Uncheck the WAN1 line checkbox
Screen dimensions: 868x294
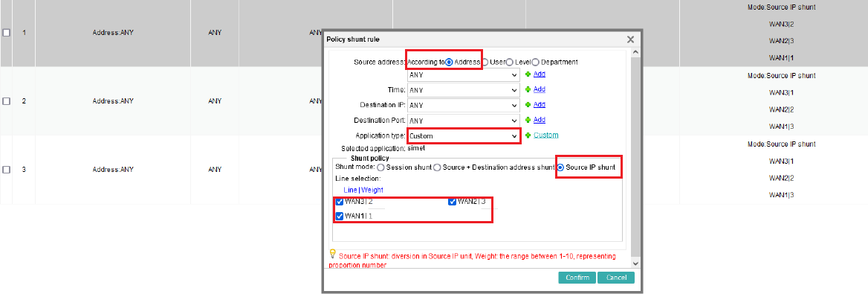click(340, 216)
